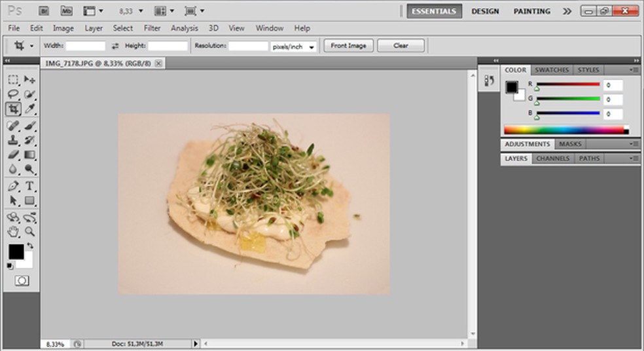The image size is (644, 351).
Task: Choose the Clone Stamp tool
Action: point(13,140)
